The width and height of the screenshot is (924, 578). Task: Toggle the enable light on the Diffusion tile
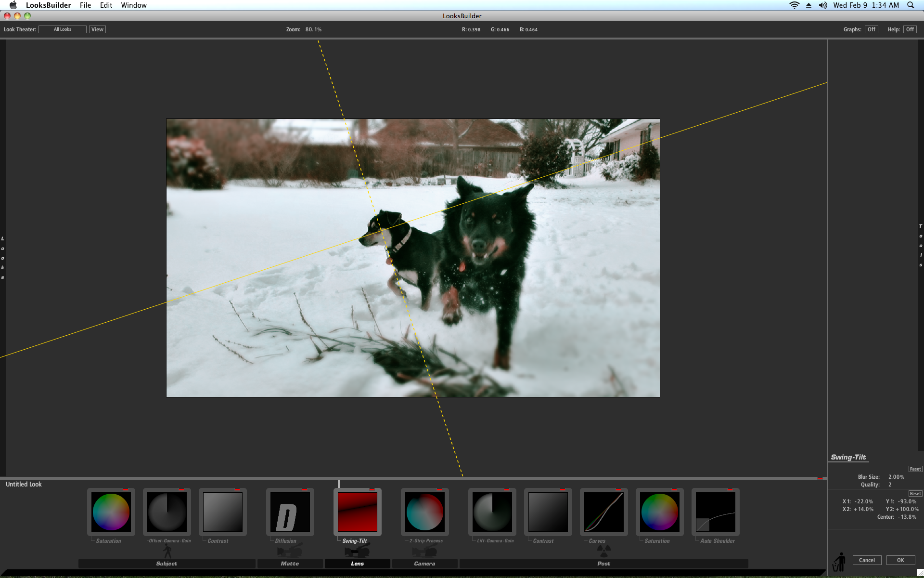pos(304,489)
